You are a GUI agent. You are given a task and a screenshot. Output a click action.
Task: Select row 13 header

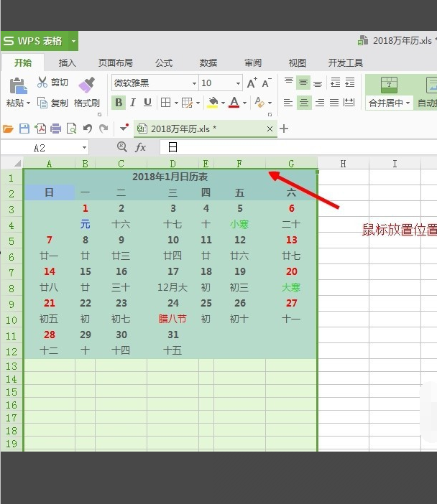(x=11, y=365)
